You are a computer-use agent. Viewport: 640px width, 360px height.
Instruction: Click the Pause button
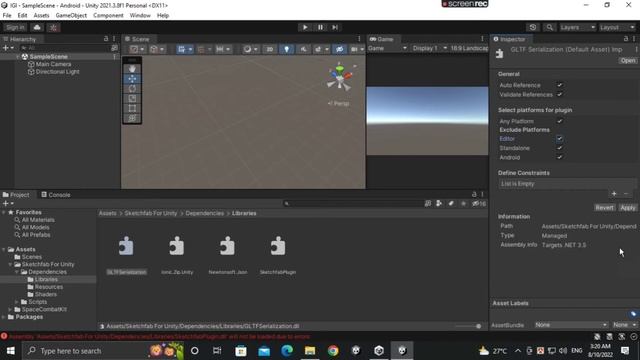coord(320,27)
